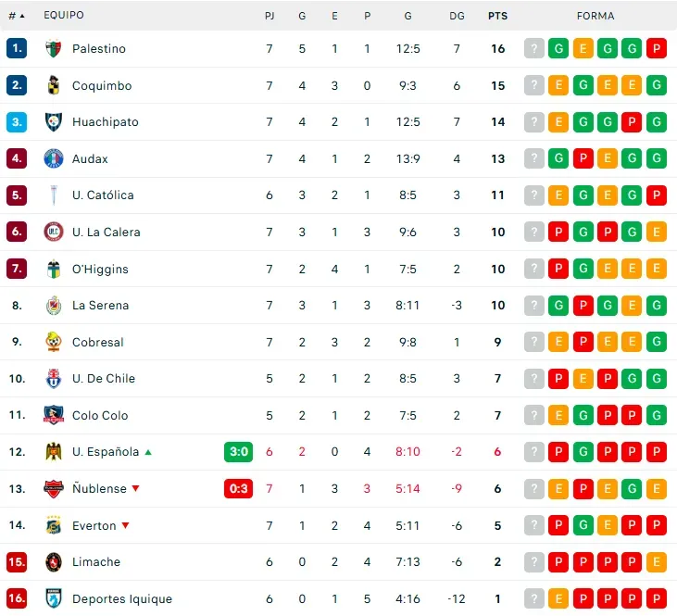Click the Audax team crest icon

[x=53, y=158]
